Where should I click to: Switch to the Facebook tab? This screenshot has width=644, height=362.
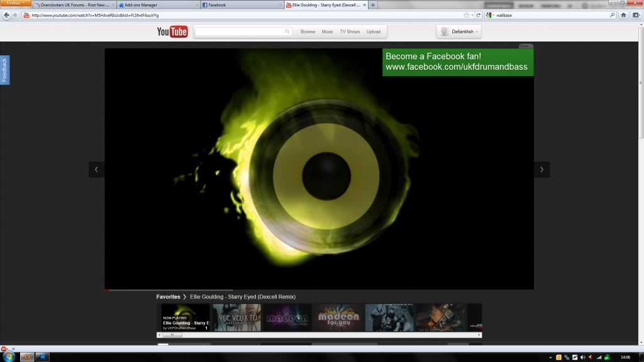pyautogui.click(x=240, y=5)
